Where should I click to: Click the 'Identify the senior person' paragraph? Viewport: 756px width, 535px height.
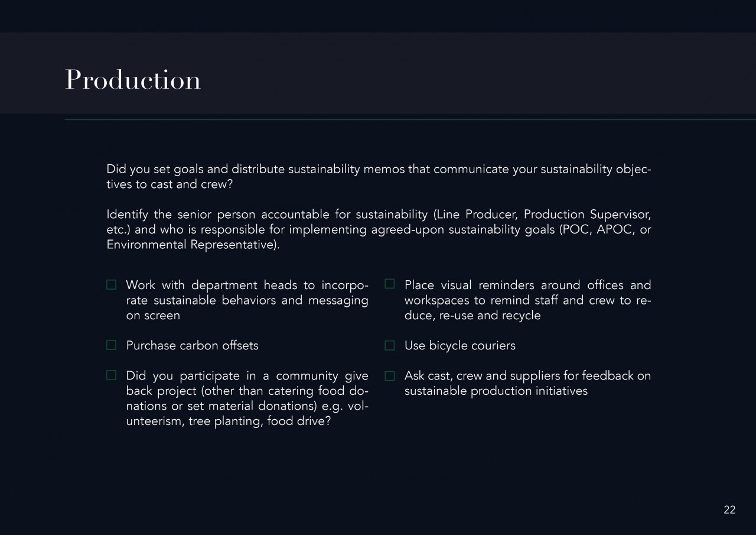tap(378, 229)
